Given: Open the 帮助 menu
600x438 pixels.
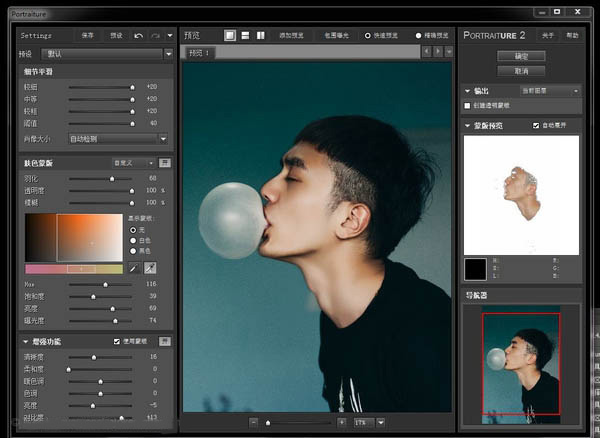Looking at the screenshot, I should pyautogui.click(x=572, y=35).
